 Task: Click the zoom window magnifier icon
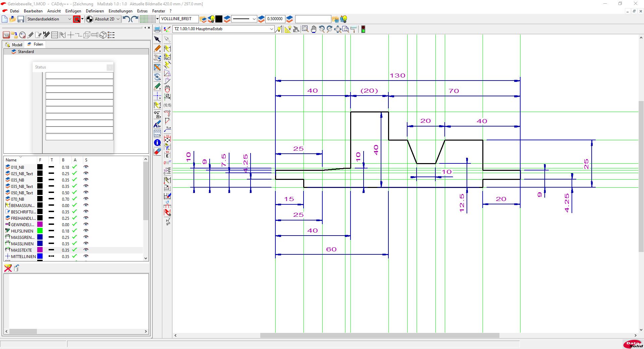tap(305, 29)
